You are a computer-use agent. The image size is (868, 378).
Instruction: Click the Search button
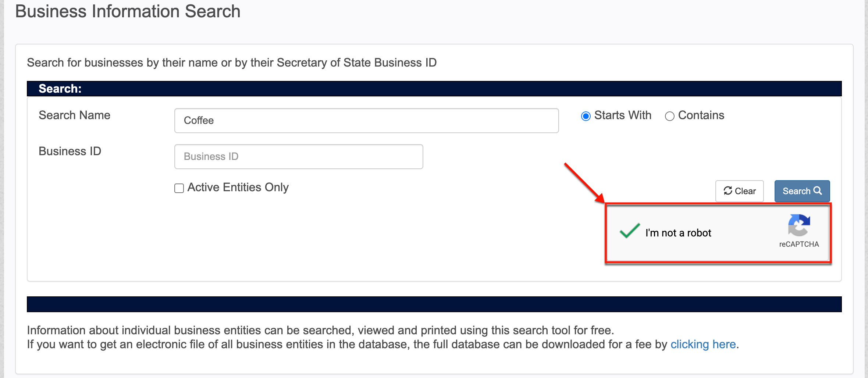[802, 191]
